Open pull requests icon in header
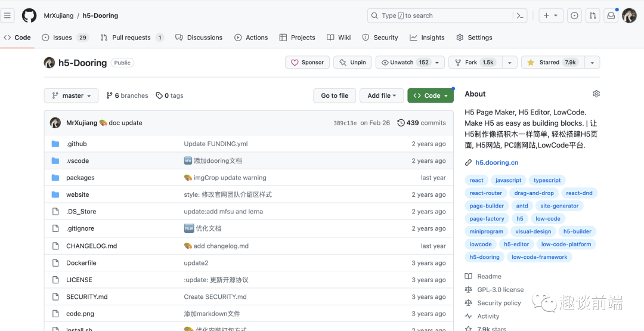The image size is (644, 331). pyautogui.click(x=593, y=16)
